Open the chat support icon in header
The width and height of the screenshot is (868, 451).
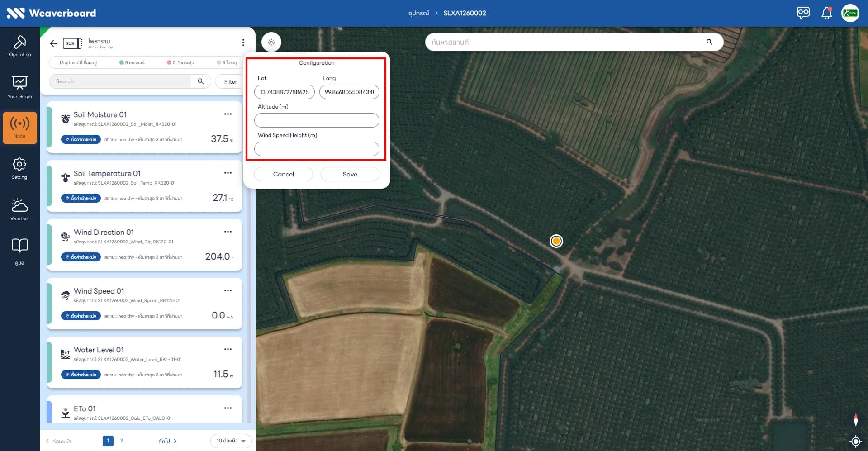pyautogui.click(x=803, y=13)
